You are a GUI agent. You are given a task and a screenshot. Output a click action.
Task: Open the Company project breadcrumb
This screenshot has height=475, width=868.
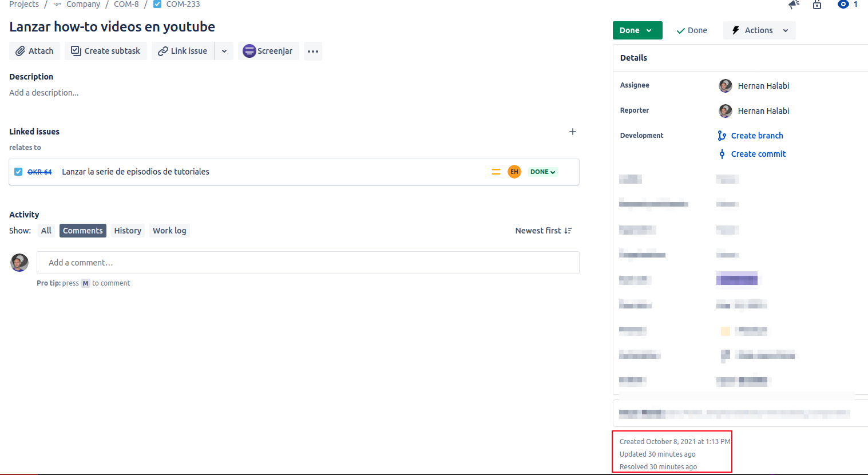pos(83,4)
